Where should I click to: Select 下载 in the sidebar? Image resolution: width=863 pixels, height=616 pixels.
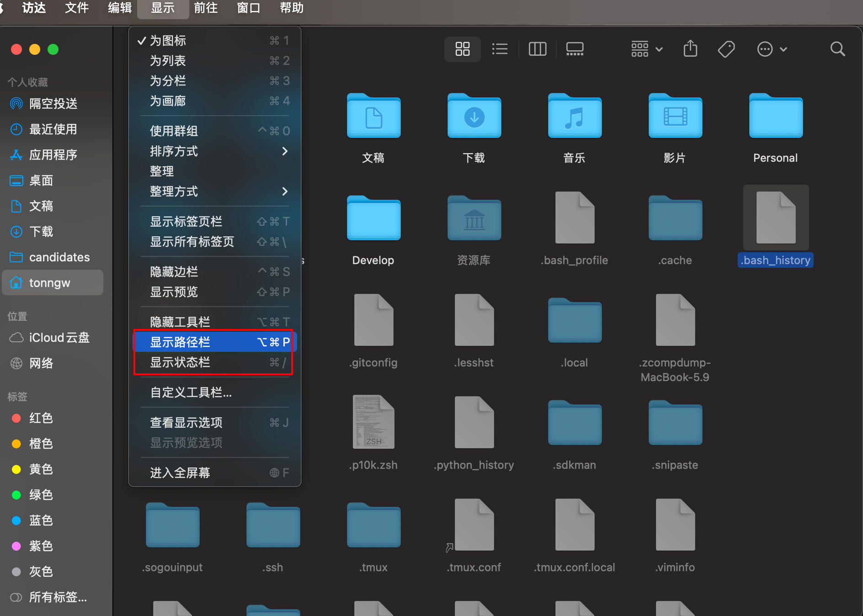click(53, 232)
